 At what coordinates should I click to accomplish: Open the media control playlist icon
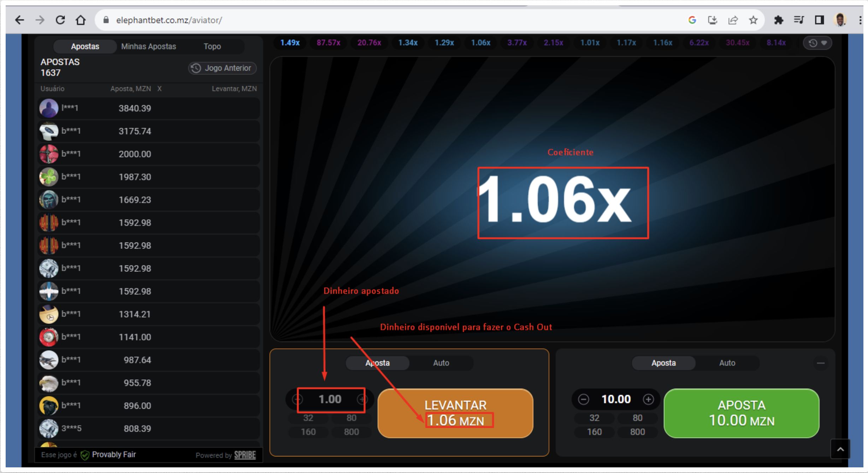click(x=799, y=20)
